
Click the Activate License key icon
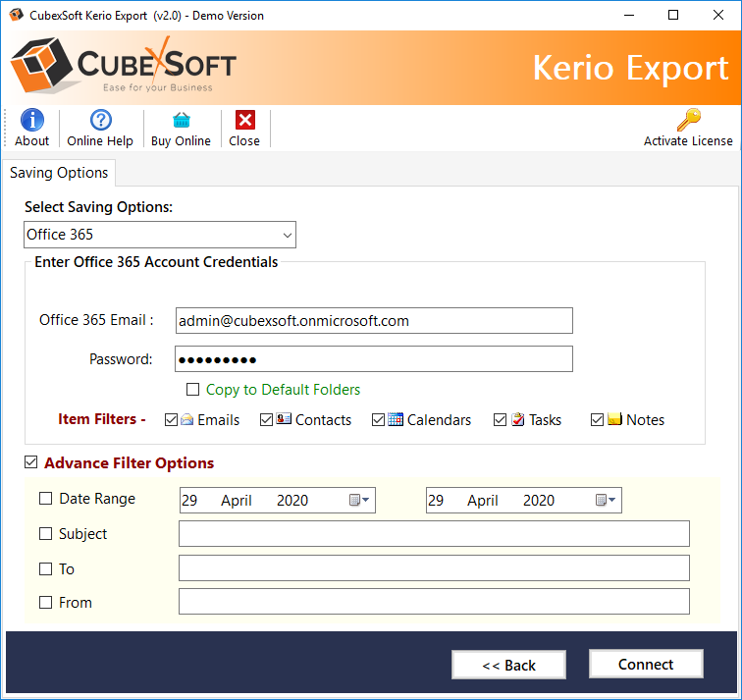coord(688,121)
